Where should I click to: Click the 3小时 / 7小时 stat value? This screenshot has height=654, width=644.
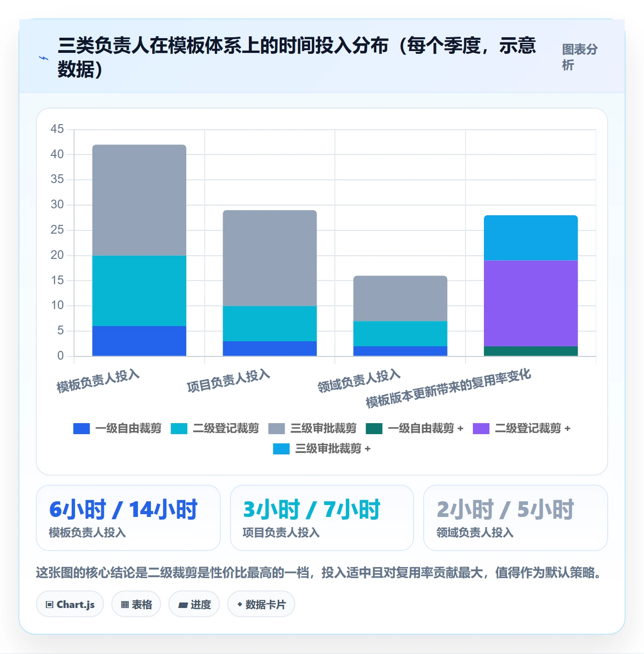point(311,510)
